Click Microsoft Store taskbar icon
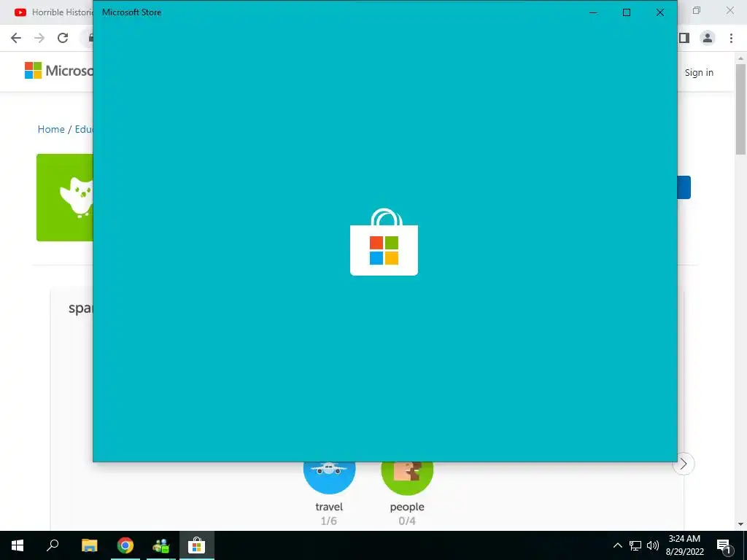Screen dimensions: 747x560 pyautogui.click(x=196, y=545)
